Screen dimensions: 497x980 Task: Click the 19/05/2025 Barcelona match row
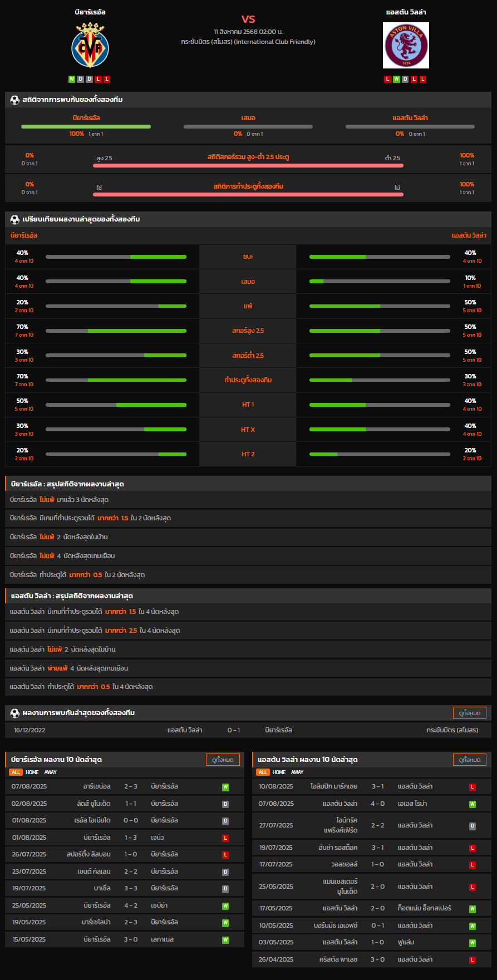pos(125,923)
